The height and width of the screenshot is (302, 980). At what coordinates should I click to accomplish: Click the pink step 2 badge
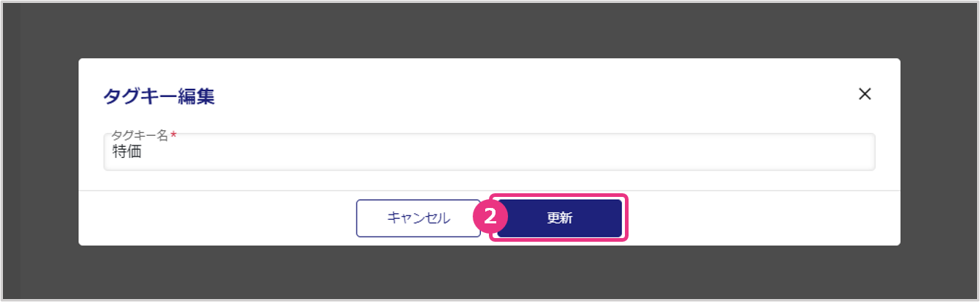(490, 217)
